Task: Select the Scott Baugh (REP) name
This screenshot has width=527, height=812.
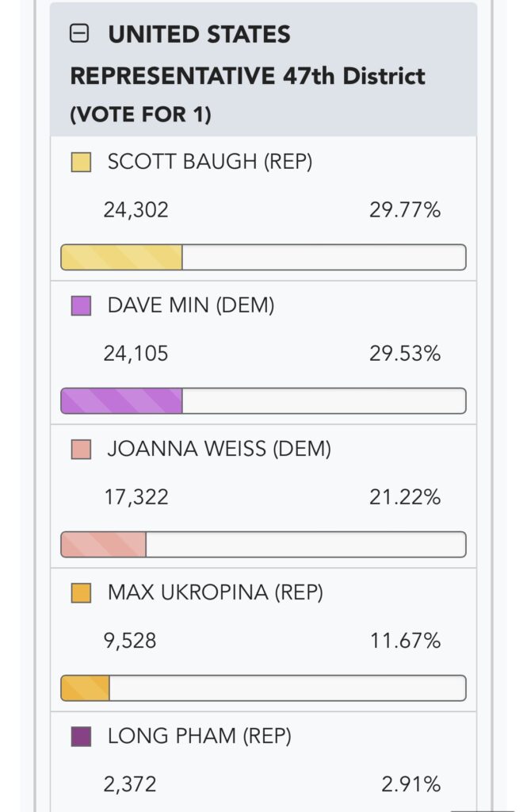Action: [x=210, y=162]
